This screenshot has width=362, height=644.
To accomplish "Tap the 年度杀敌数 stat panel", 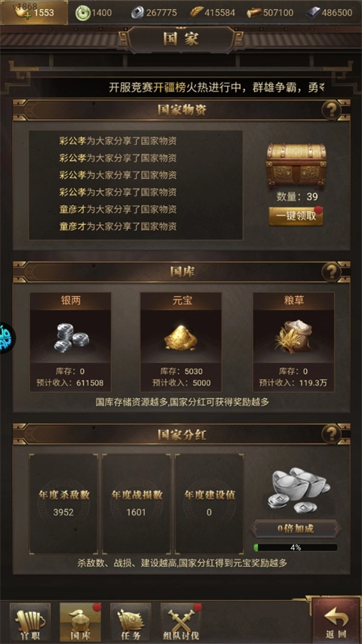I will [x=63, y=504].
